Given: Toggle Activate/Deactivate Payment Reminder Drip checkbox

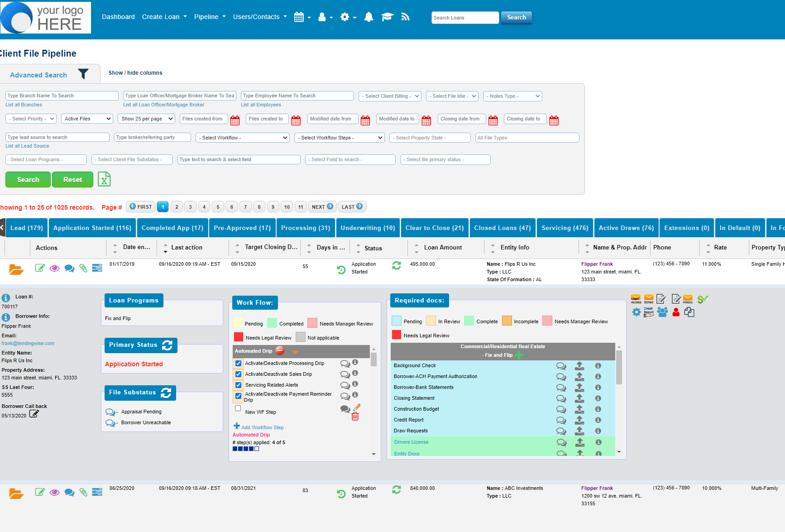Looking at the screenshot, I should coord(238,396).
